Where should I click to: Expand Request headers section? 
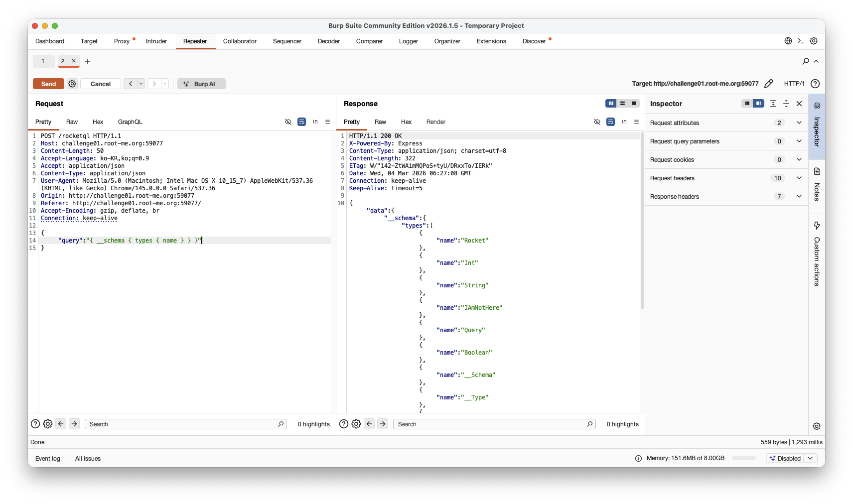coord(799,178)
